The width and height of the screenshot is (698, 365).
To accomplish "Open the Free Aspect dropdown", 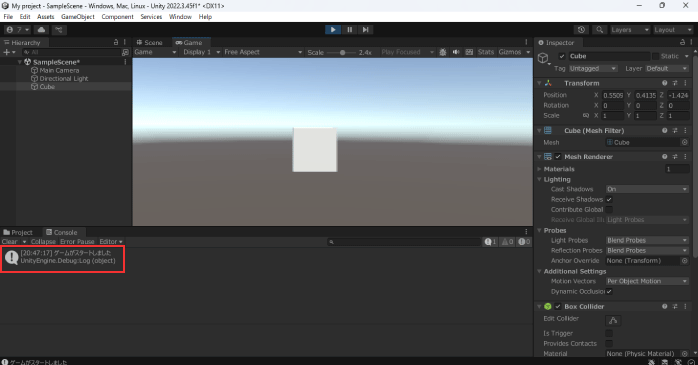I will click(x=263, y=52).
